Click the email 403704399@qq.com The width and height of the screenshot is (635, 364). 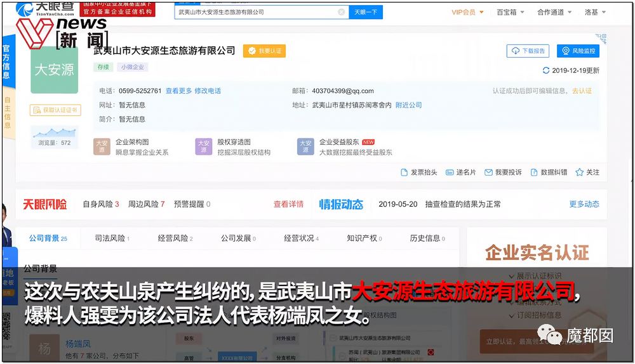point(343,91)
